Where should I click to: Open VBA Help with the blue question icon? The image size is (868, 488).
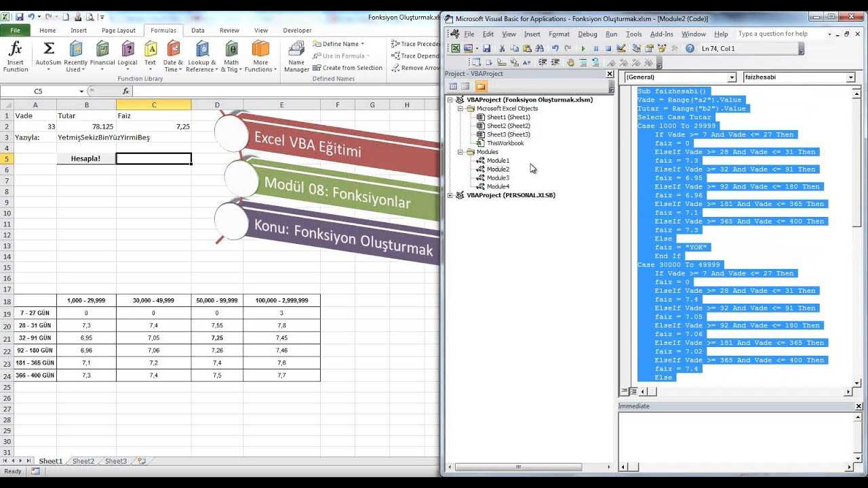coord(690,48)
